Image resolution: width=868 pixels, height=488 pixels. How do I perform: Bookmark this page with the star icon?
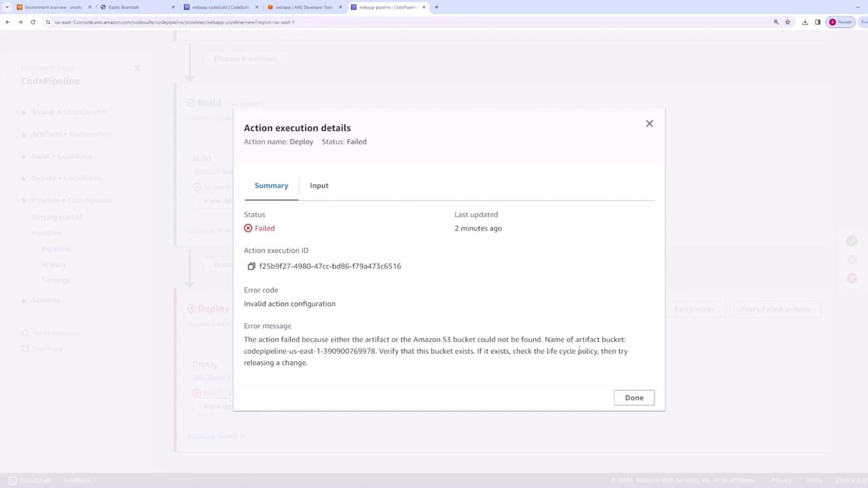pyautogui.click(x=787, y=22)
